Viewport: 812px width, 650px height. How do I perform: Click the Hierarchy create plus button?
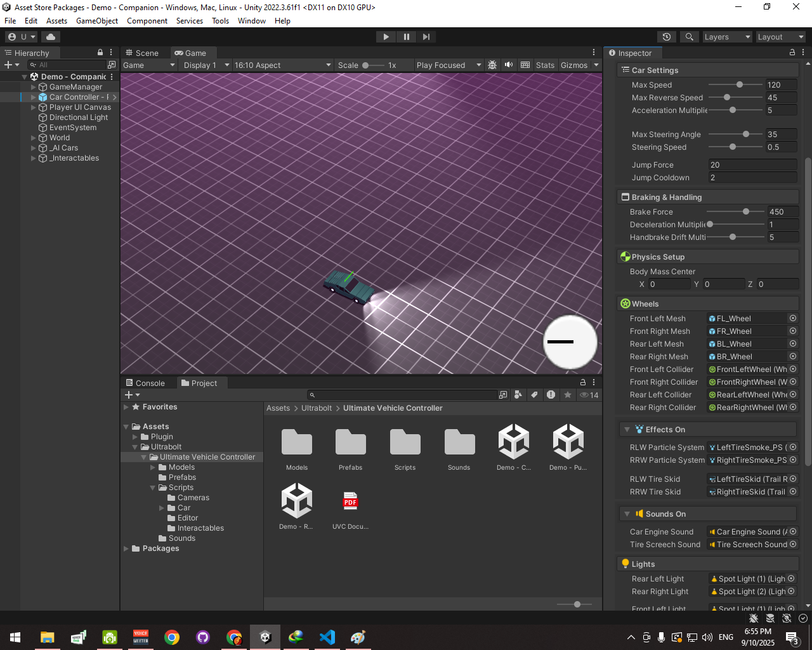pyautogui.click(x=11, y=65)
